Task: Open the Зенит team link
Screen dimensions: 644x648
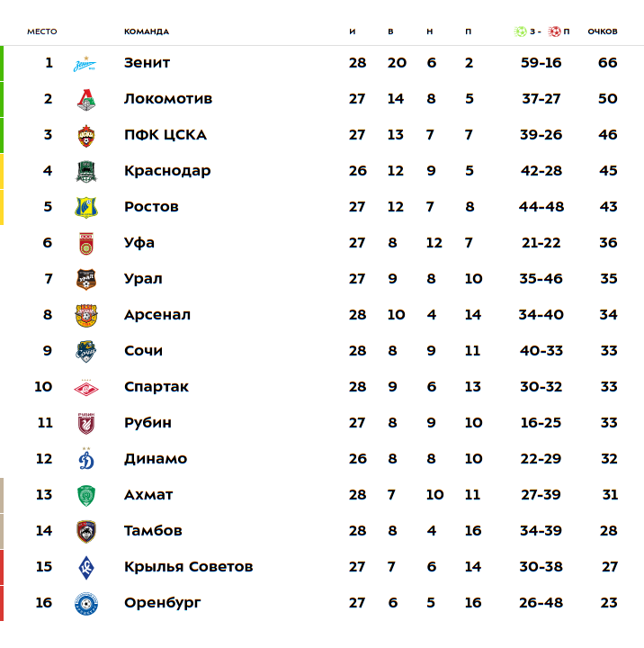Action: (x=147, y=63)
